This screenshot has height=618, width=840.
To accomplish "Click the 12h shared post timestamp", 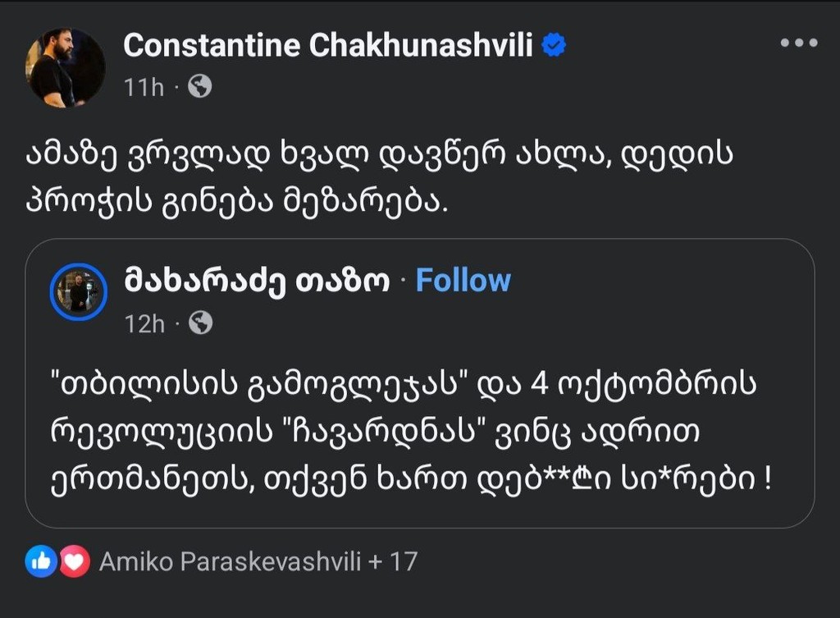I will tap(144, 324).
